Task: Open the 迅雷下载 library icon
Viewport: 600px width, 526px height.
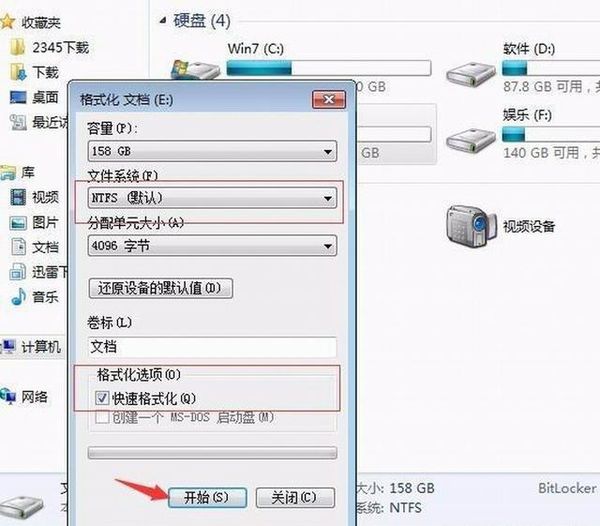Action: 18,272
